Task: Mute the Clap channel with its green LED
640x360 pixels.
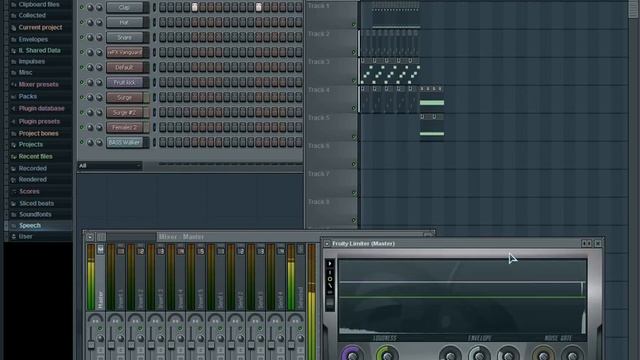Action: (82, 7)
